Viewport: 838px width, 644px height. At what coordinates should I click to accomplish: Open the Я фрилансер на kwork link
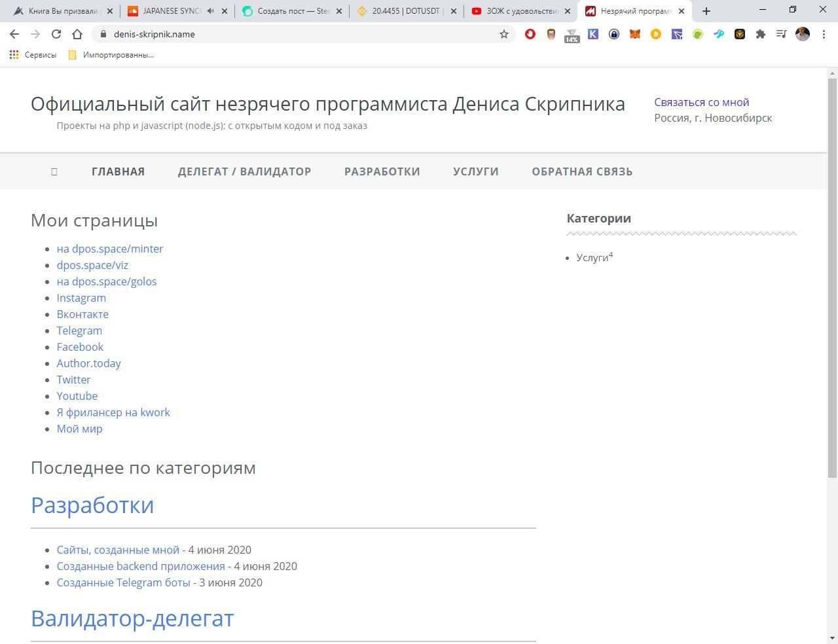(113, 412)
